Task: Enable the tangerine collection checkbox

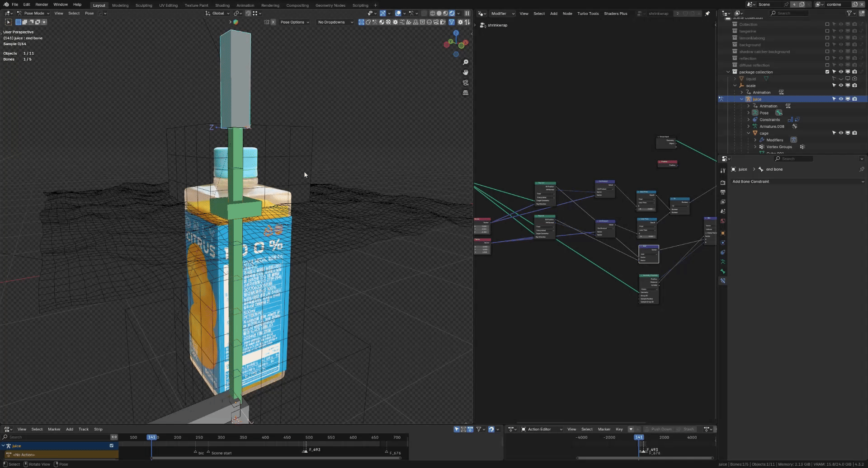Action: click(x=827, y=31)
